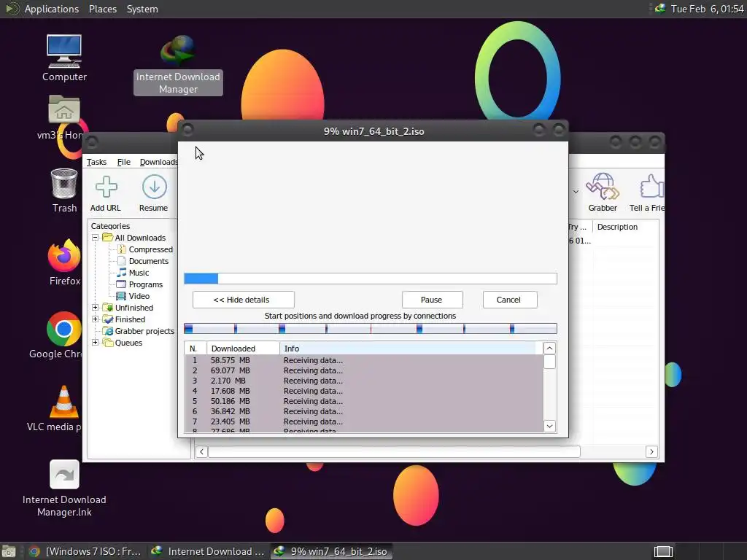Select connection row with 36.842 MB
747x560 pixels.
pos(364,411)
